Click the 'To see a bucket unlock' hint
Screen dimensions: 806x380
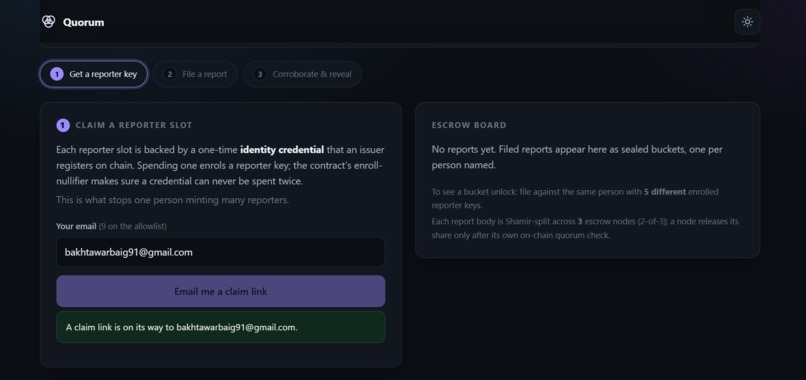tap(575, 198)
